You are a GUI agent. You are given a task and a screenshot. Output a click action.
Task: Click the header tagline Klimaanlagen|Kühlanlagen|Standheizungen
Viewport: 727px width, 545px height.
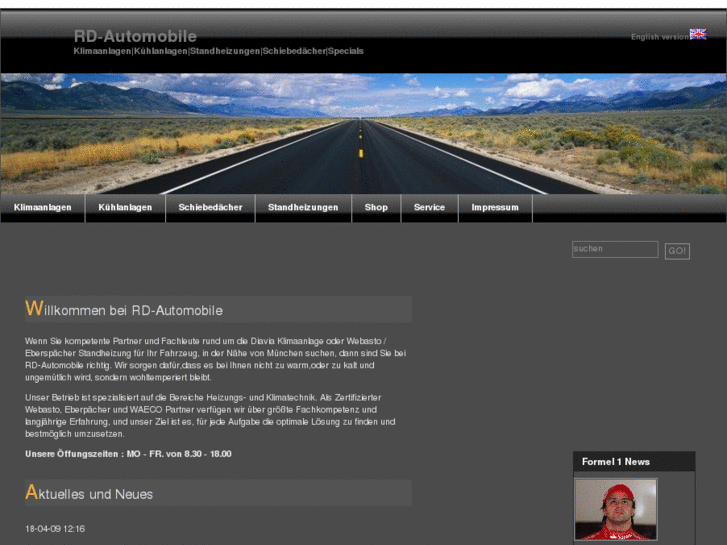[218, 51]
